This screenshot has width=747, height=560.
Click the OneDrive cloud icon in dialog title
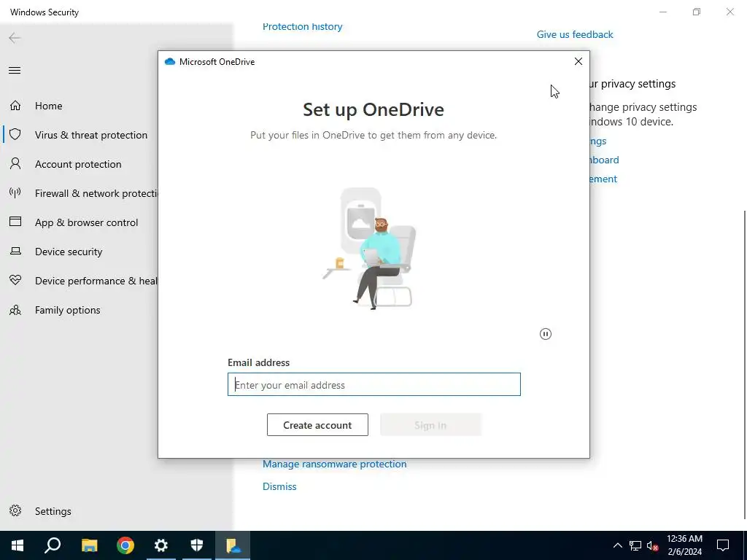[x=169, y=61]
